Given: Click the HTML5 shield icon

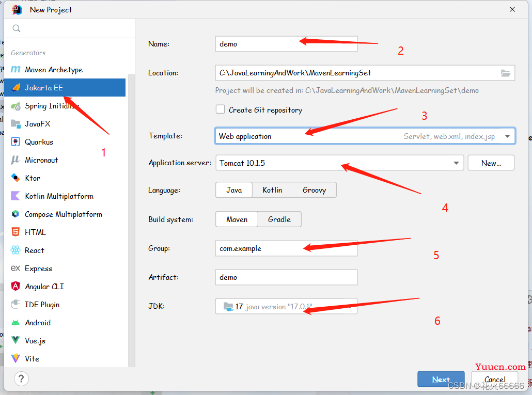Looking at the screenshot, I should click(x=15, y=232).
